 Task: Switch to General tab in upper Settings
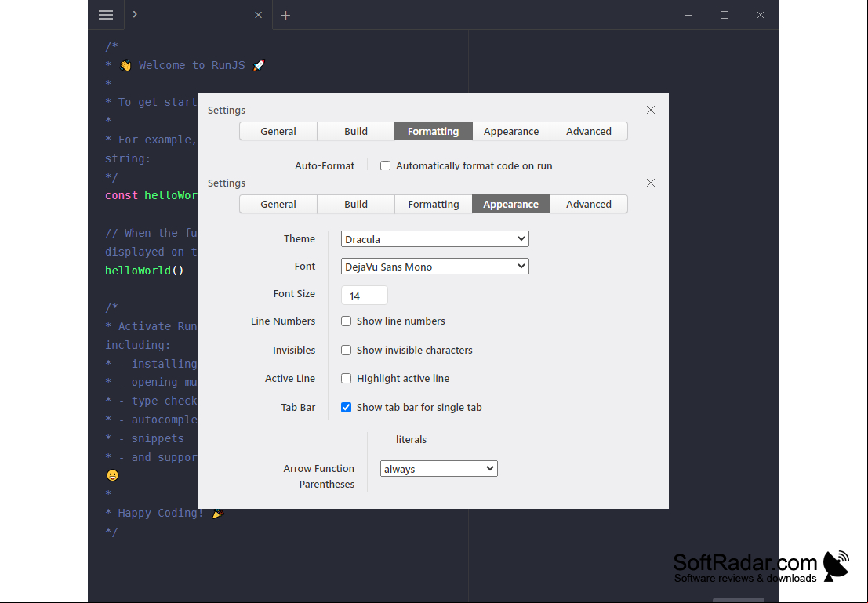point(278,131)
